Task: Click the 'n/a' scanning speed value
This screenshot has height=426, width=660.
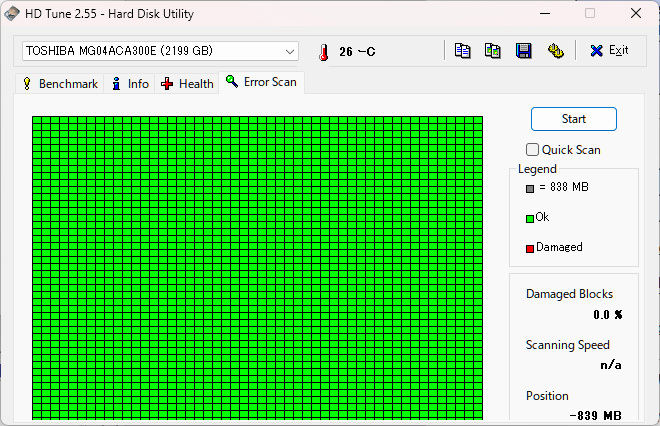Action: tap(611, 365)
